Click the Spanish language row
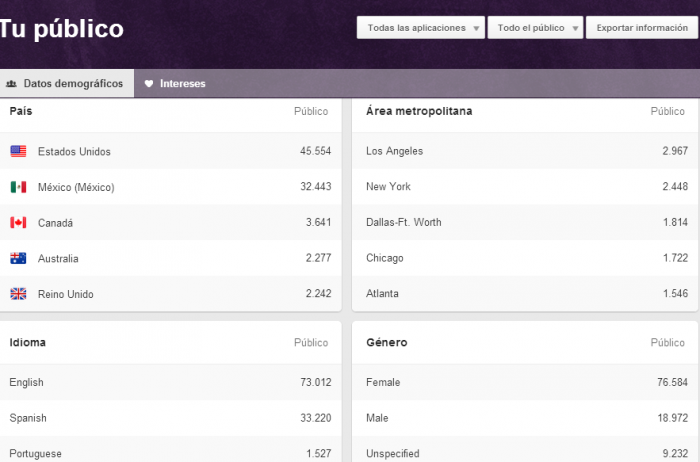Screen dimensions: 700x462 point(170,418)
